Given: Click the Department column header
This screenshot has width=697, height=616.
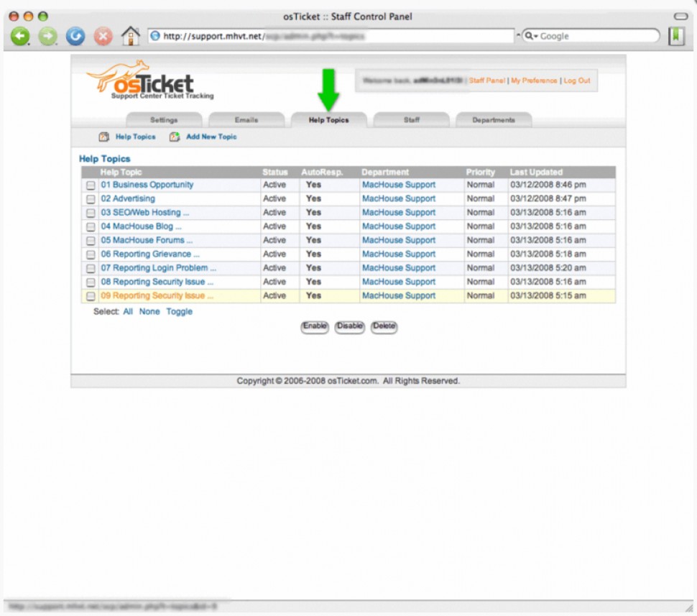Looking at the screenshot, I should [x=385, y=172].
